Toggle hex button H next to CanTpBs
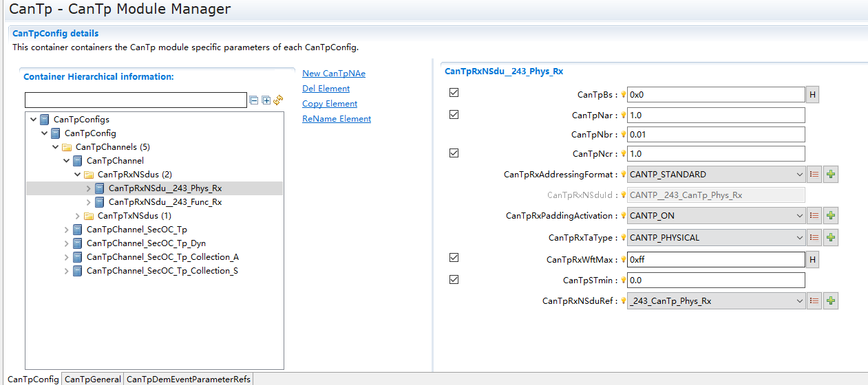The height and width of the screenshot is (385, 868). tap(812, 95)
